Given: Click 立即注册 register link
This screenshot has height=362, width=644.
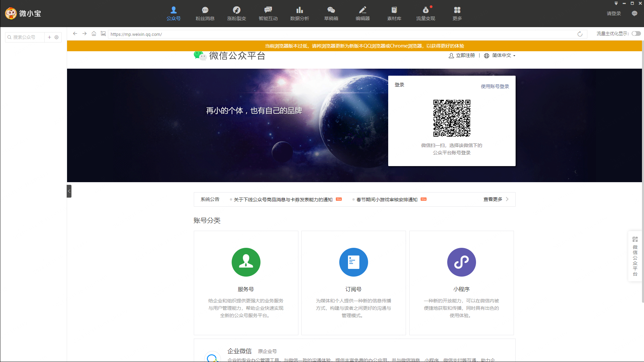Looking at the screenshot, I should click(x=465, y=56).
